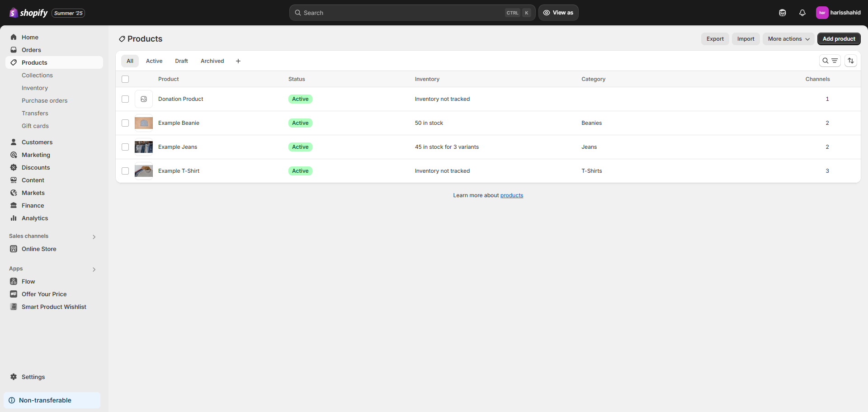Click the Settings gear icon
The width and height of the screenshot is (868, 412).
(14, 377)
